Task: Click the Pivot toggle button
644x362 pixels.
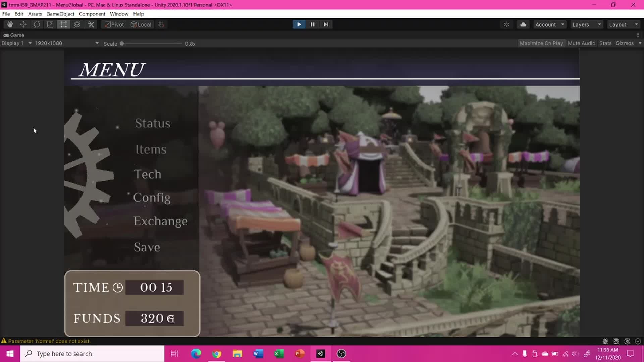Action: 114,24
